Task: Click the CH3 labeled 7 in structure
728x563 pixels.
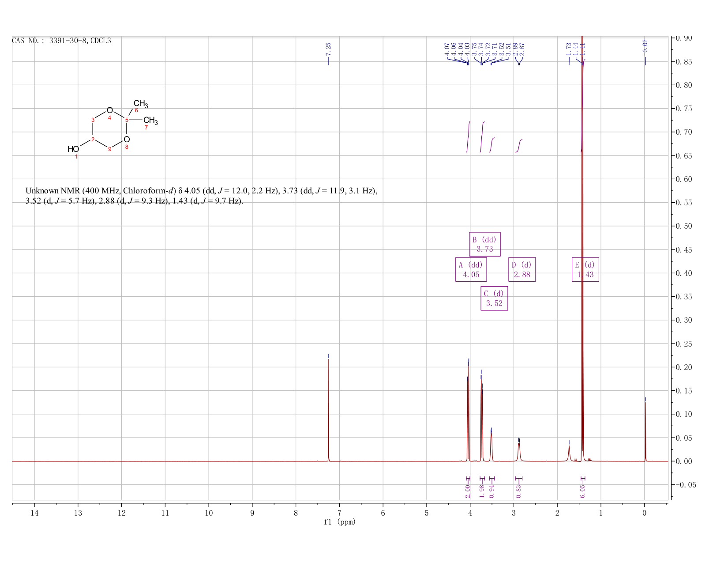Action: point(150,120)
